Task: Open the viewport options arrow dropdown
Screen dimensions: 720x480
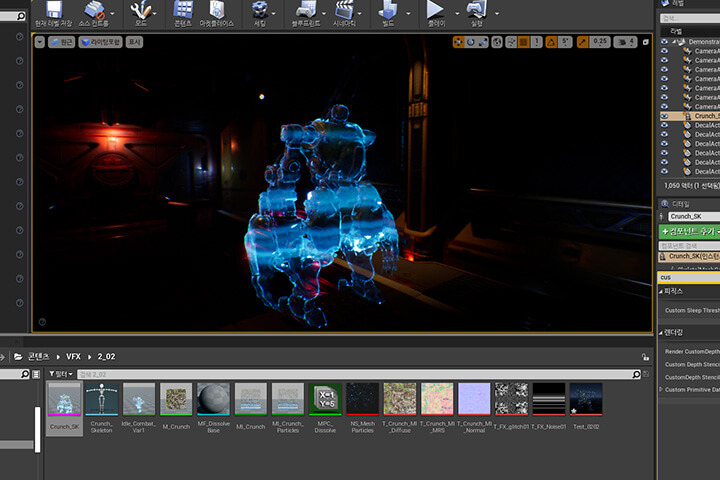Action: click(40, 42)
